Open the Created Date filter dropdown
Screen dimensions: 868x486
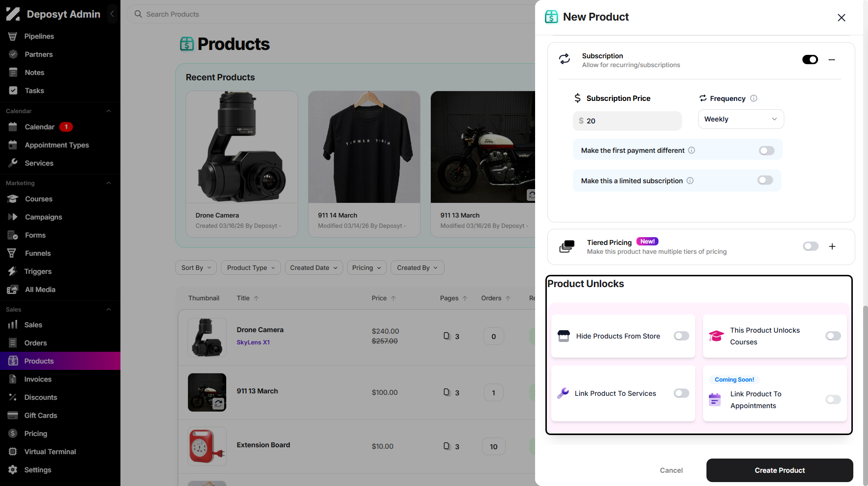[x=314, y=267]
